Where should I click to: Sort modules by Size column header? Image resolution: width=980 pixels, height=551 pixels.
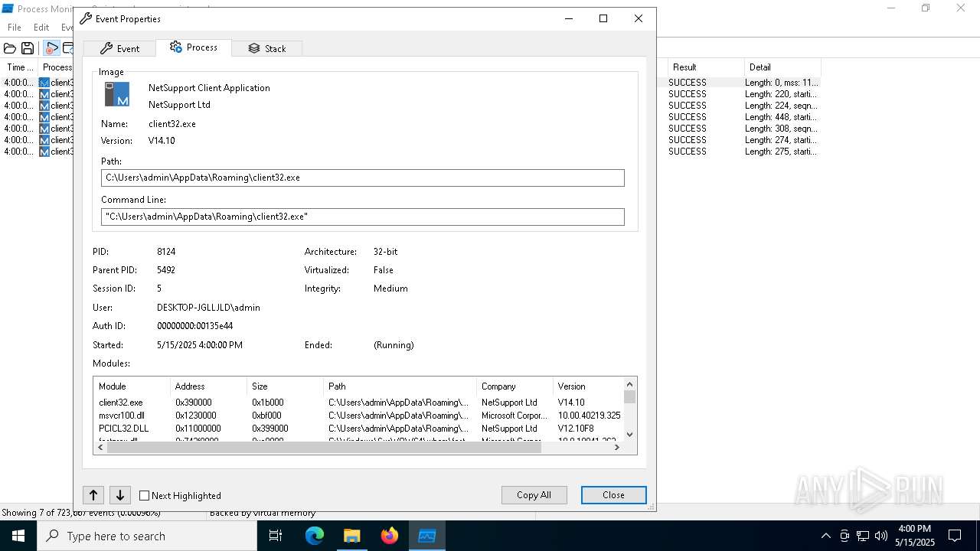[285, 386]
